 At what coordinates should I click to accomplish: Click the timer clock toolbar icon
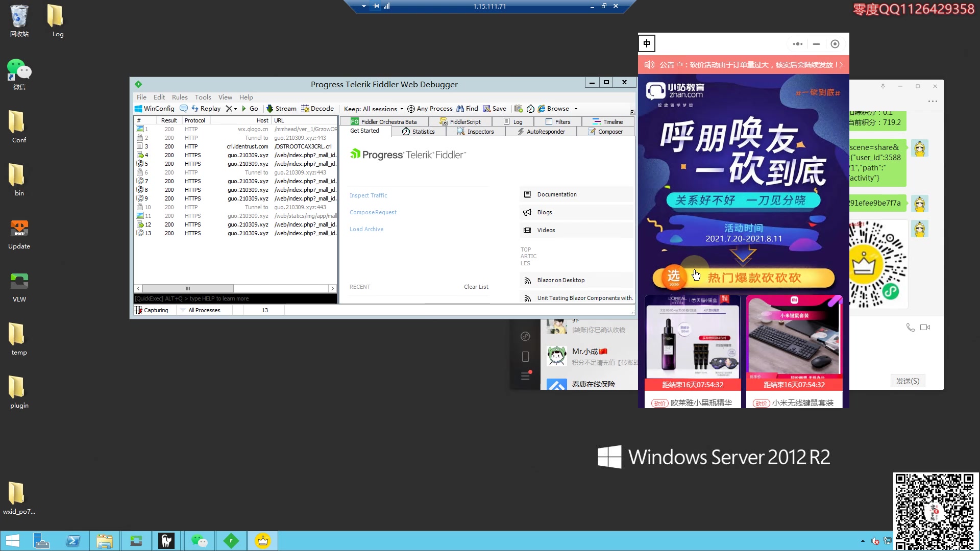click(530, 109)
